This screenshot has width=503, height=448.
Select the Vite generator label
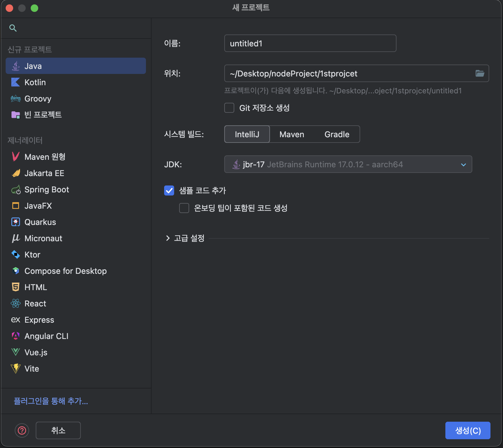32,369
